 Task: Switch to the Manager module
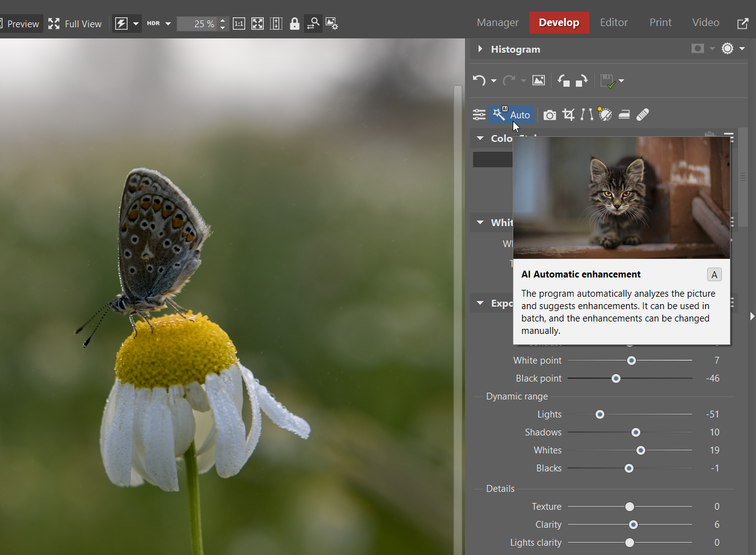point(497,22)
